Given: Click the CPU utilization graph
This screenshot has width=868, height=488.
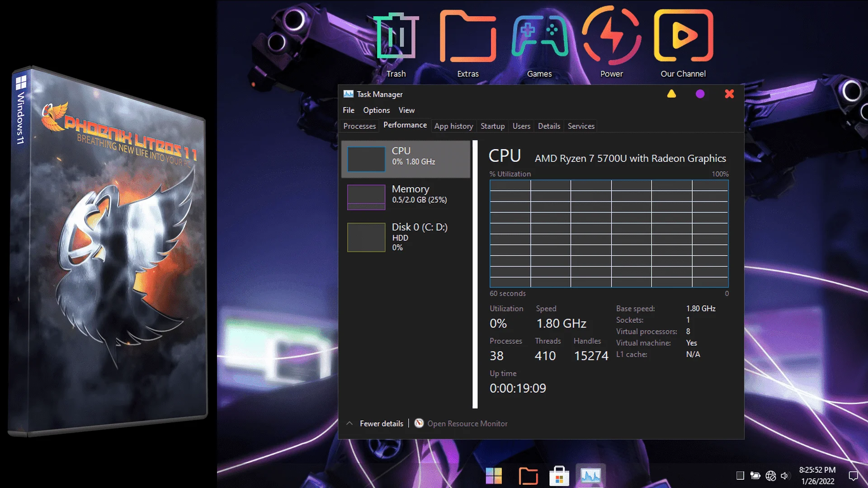Looking at the screenshot, I should coord(609,234).
